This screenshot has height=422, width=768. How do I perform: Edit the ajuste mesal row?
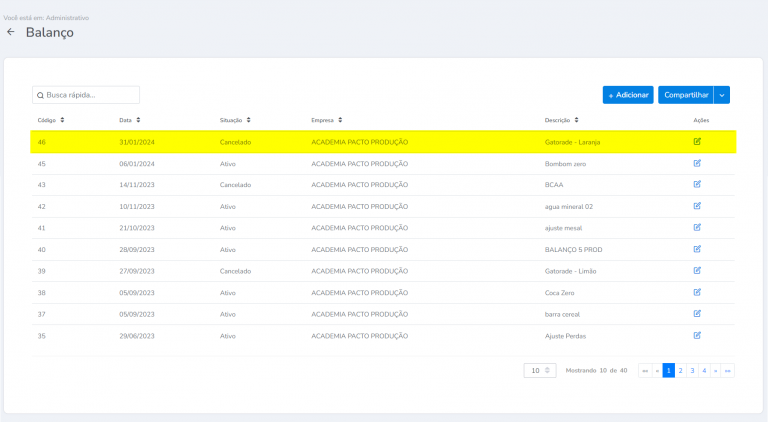click(x=697, y=227)
